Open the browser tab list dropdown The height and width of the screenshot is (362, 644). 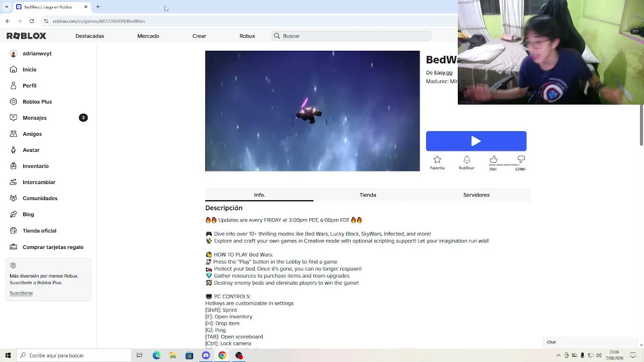click(x=7, y=7)
